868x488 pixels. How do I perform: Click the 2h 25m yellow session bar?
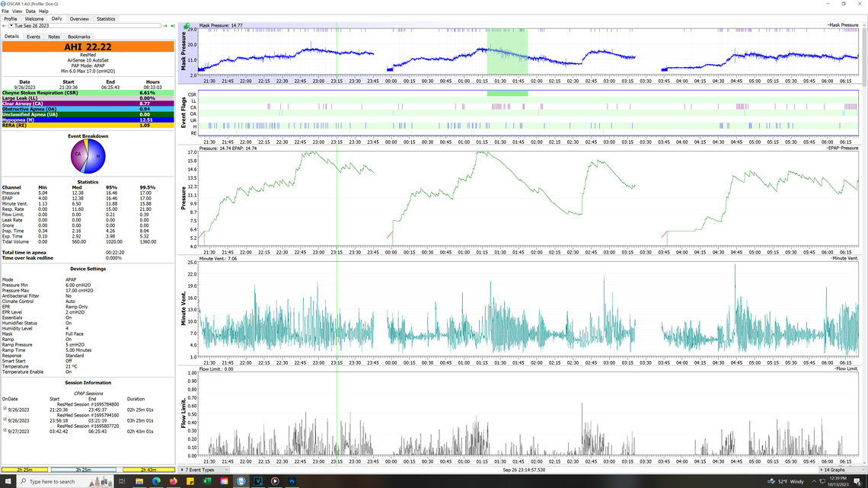(25, 470)
